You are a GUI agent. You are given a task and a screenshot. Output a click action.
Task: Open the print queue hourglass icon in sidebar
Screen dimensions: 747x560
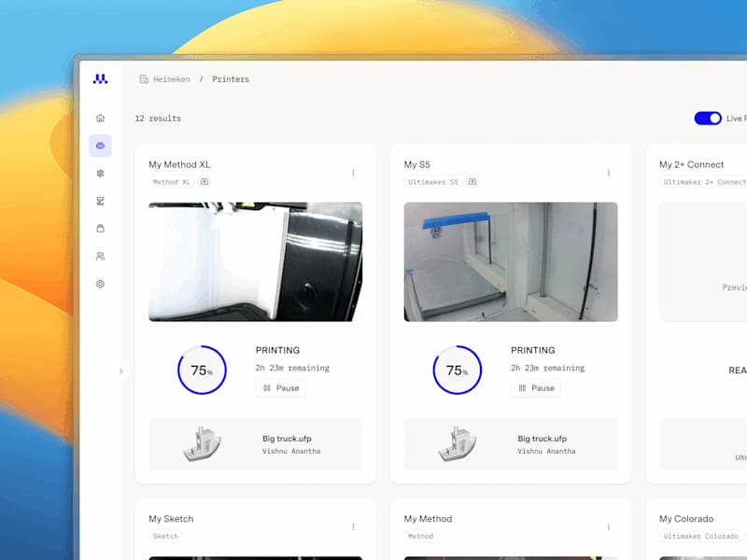(100, 201)
